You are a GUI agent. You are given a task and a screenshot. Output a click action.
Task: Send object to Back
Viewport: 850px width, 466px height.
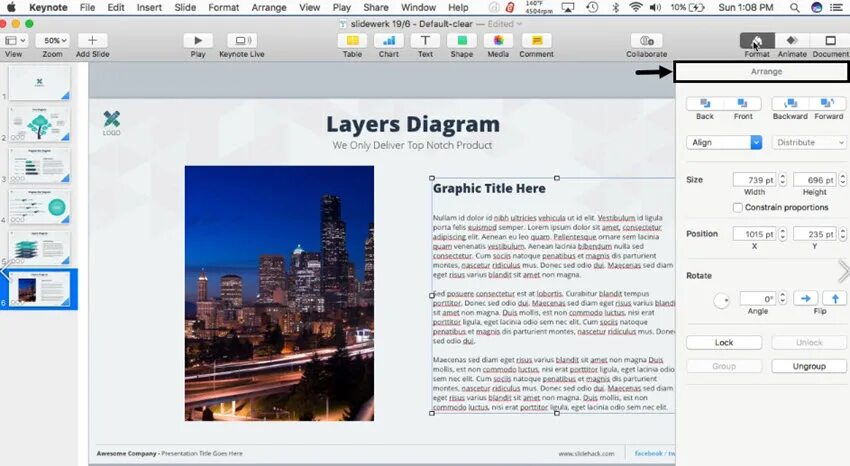coord(705,103)
